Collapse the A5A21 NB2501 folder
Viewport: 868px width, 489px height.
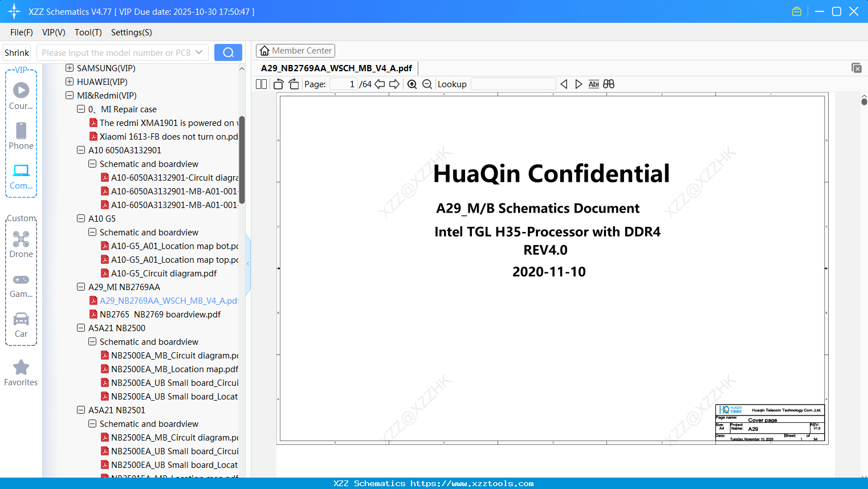coord(81,410)
